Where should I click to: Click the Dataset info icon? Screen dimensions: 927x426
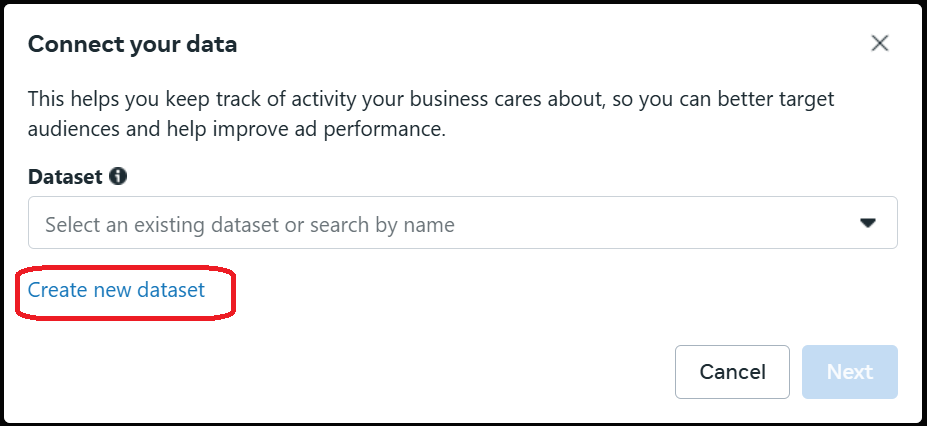118,176
